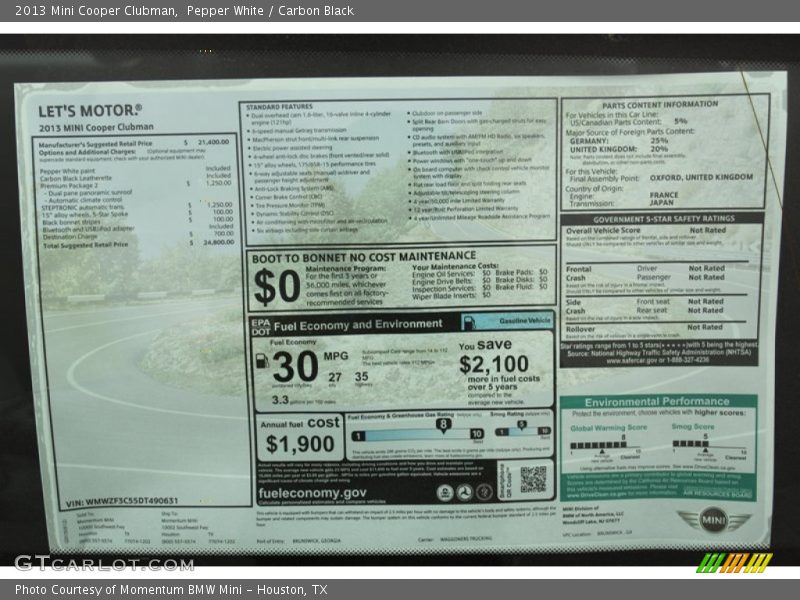Click the www.safercar.gov source line

(657, 360)
